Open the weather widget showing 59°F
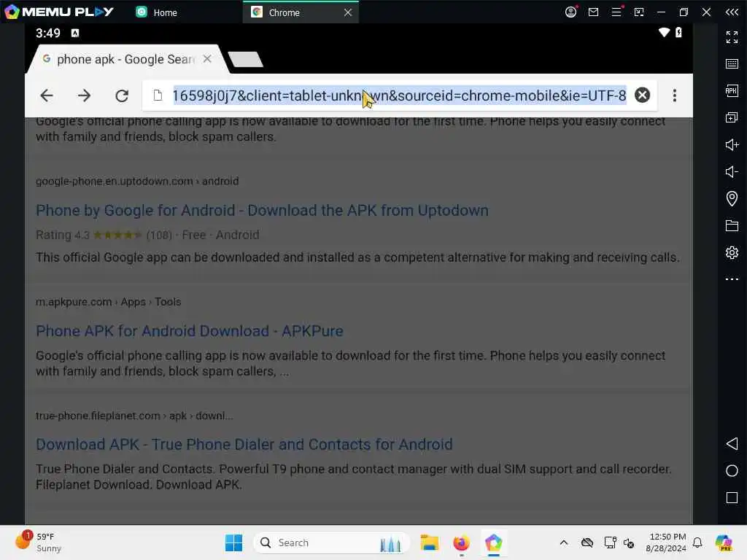Viewport: 747px width, 560px height. [38, 542]
